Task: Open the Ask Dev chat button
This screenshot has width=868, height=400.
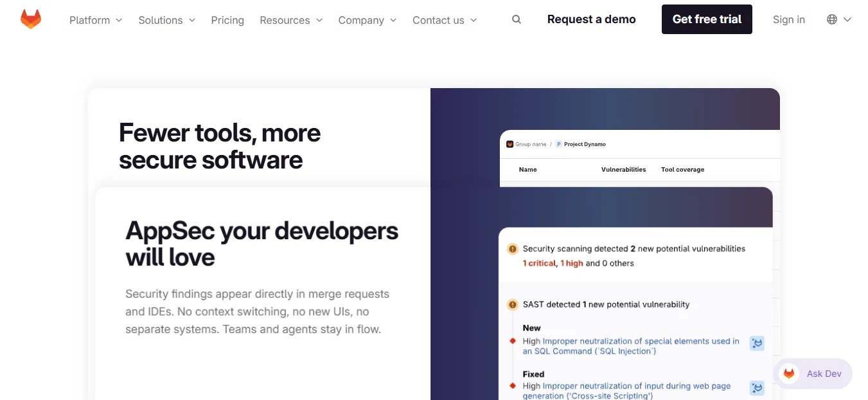Action: [813, 374]
